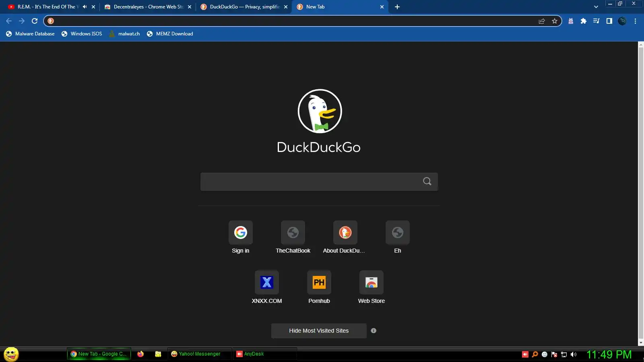Viewport: 644px width, 362px height.
Task: Click the page scrollbar down arrow
Action: coord(641,343)
